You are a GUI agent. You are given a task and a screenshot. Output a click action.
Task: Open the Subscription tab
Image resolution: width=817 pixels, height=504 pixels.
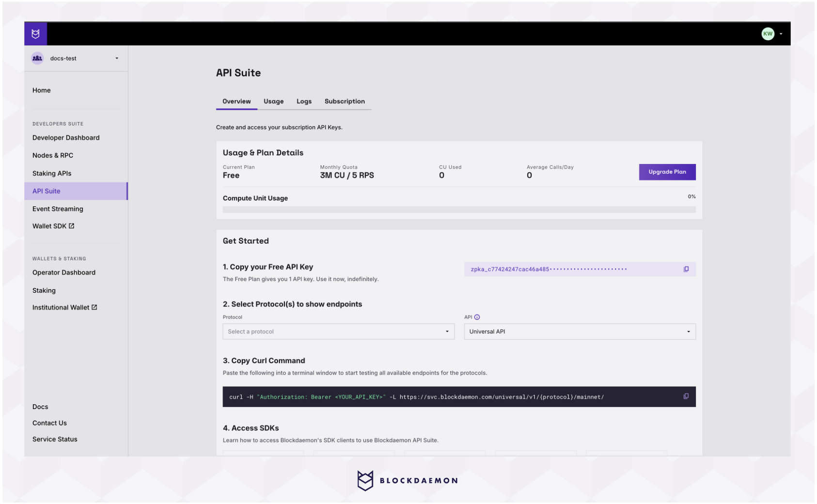[x=345, y=101]
